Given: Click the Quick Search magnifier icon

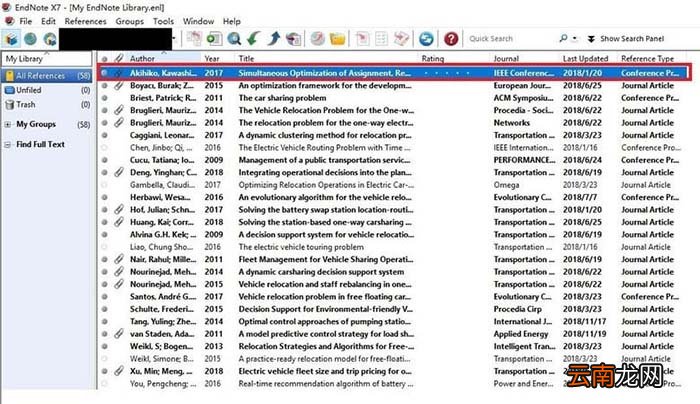Looking at the screenshot, I should click(563, 38).
